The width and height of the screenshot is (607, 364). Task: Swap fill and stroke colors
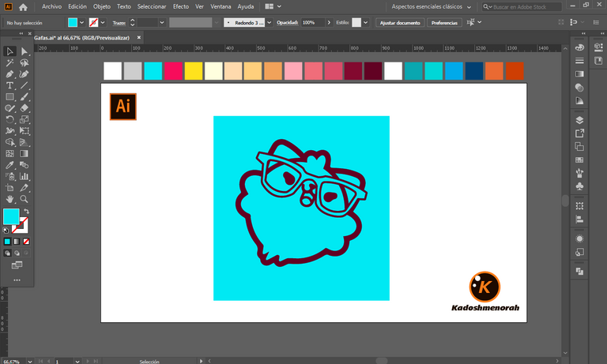pos(26,212)
